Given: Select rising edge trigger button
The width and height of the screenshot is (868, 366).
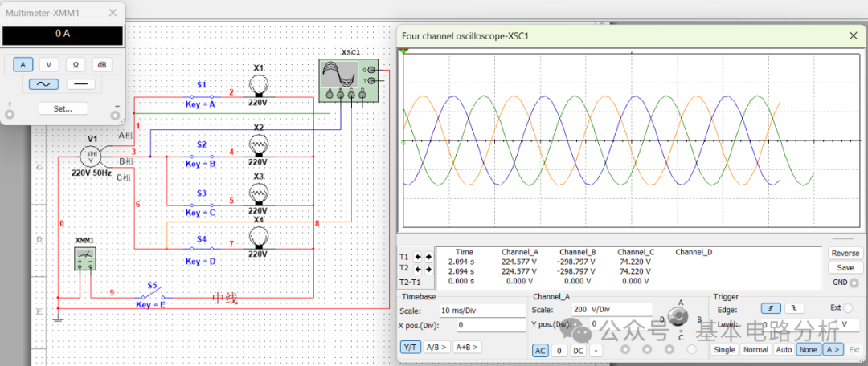Looking at the screenshot, I should tap(771, 308).
